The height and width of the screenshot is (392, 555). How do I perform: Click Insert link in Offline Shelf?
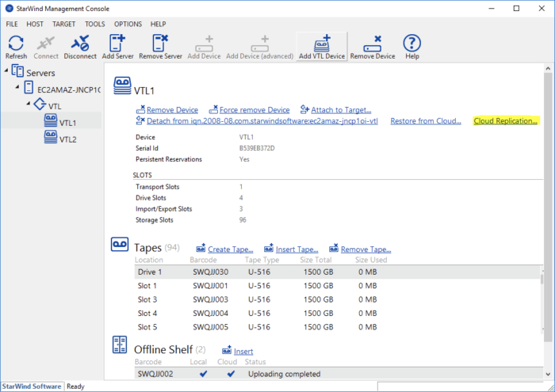(x=243, y=351)
